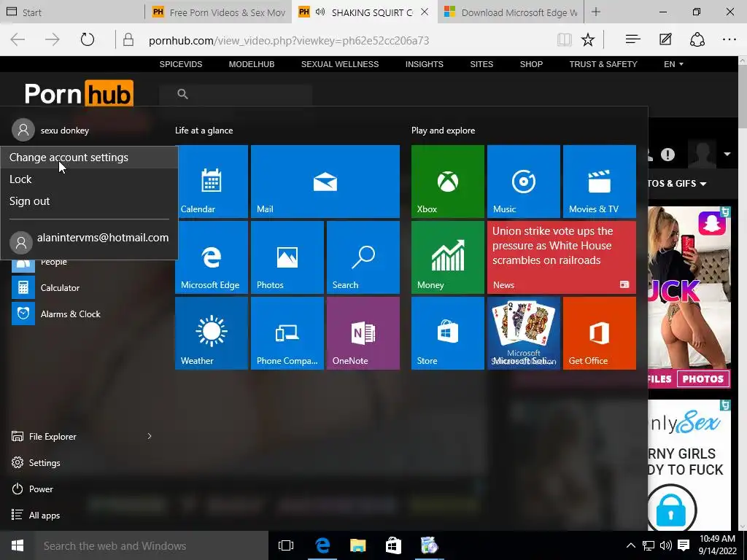Open the Phone Companion tile
The image size is (747, 560).
[x=287, y=332]
